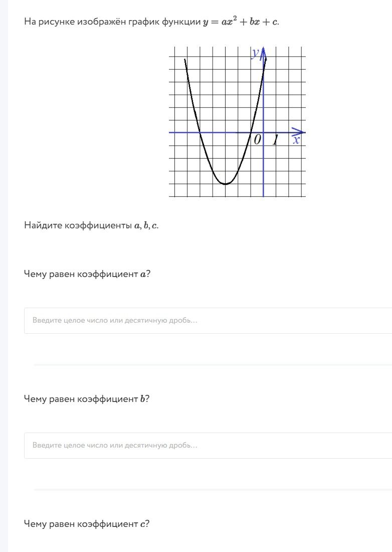The height and width of the screenshot is (552, 392).
Task: Click the y axis letter label
Action: click(x=255, y=53)
